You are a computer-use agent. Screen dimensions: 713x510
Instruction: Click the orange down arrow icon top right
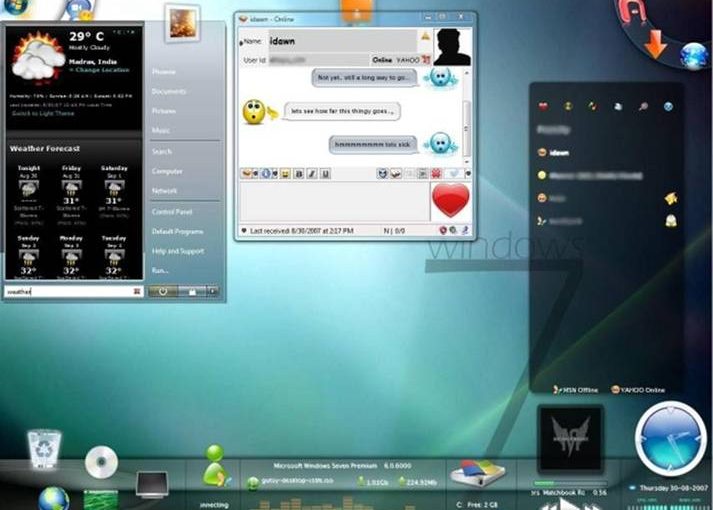[x=655, y=45]
